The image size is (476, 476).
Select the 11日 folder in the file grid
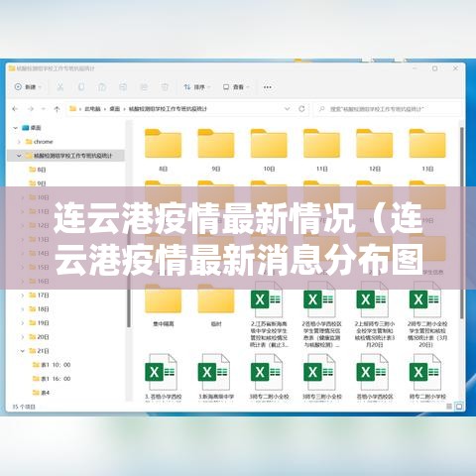pyautogui.click(x=321, y=151)
